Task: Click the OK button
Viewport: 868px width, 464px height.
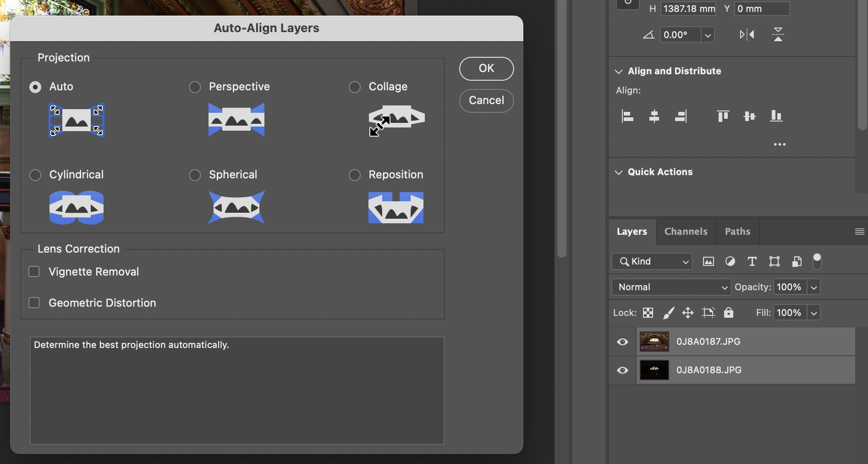Action: coord(486,68)
